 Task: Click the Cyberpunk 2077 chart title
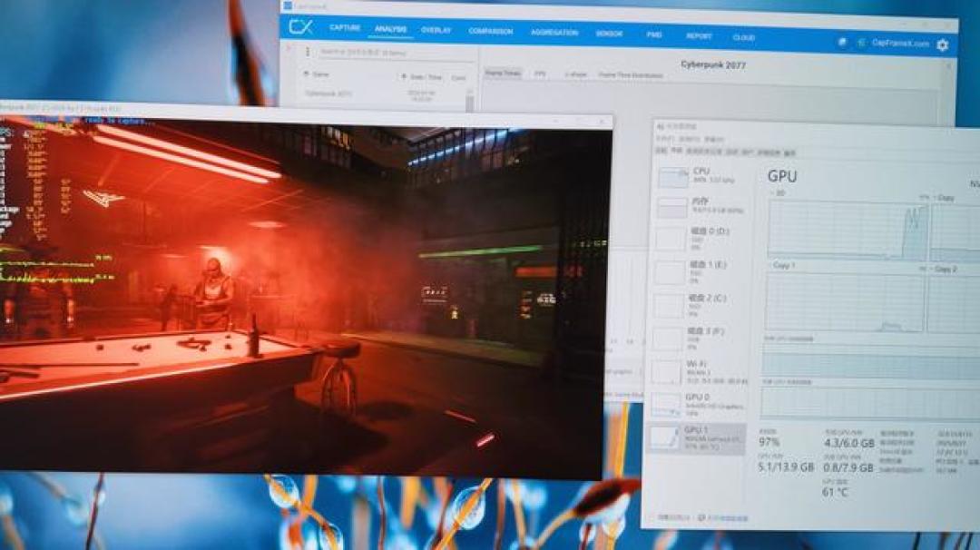click(713, 64)
